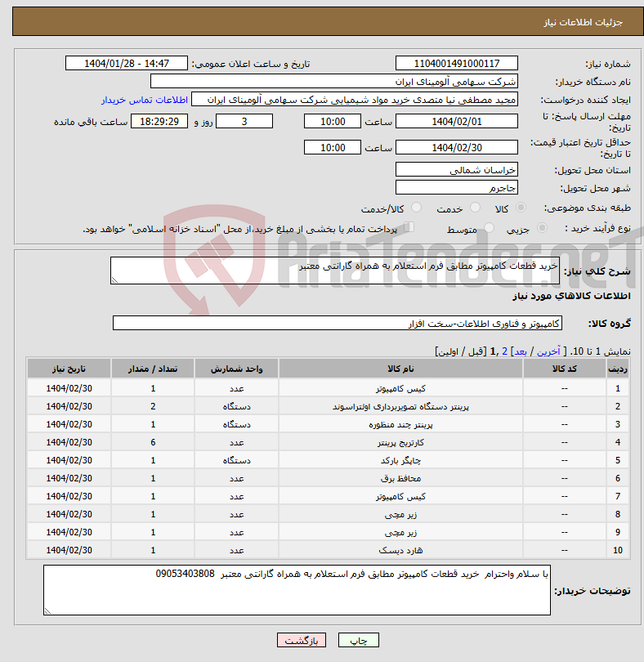Select the کالا radio button
Image resolution: width=644 pixels, height=662 pixels.
coord(521,208)
